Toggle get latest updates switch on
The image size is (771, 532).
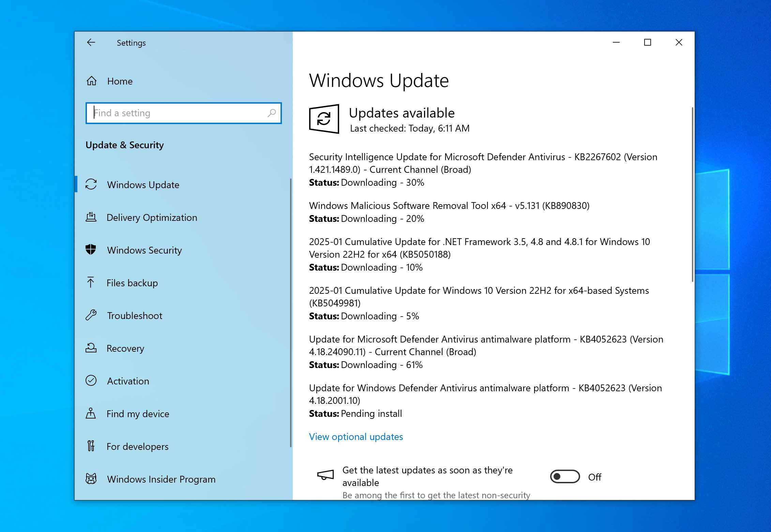pos(565,477)
